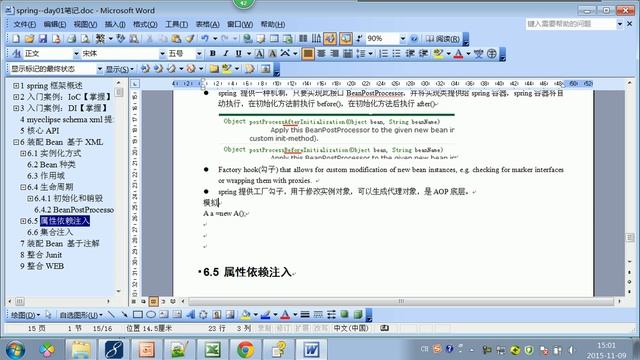Select 8 整合 Junit in document map
Viewport: 640px width, 360px height.
coord(41,255)
